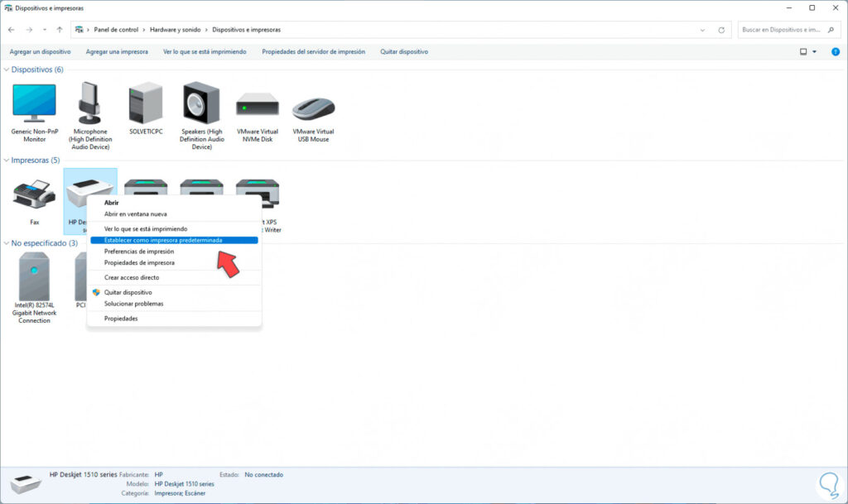Click the HP Deskjet 1510 series model value
Image resolution: width=848 pixels, height=504 pixels.
pos(185,484)
